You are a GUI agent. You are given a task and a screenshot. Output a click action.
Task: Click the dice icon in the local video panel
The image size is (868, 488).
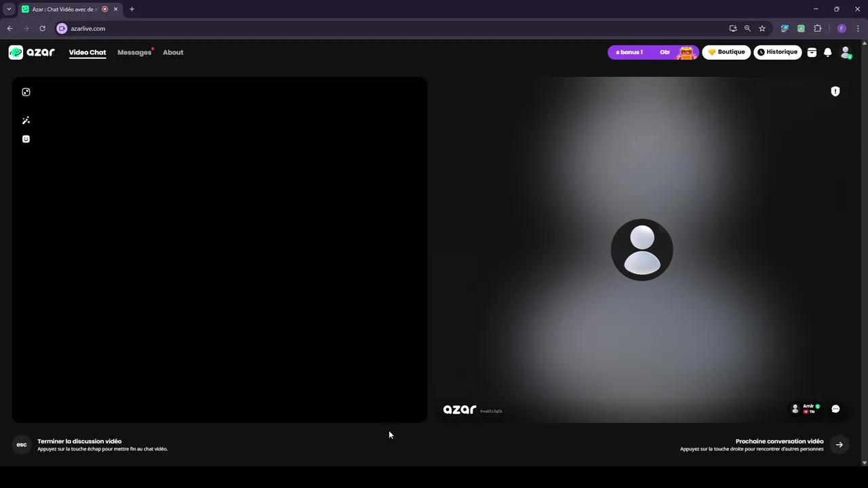pyautogui.click(x=26, y=92)
